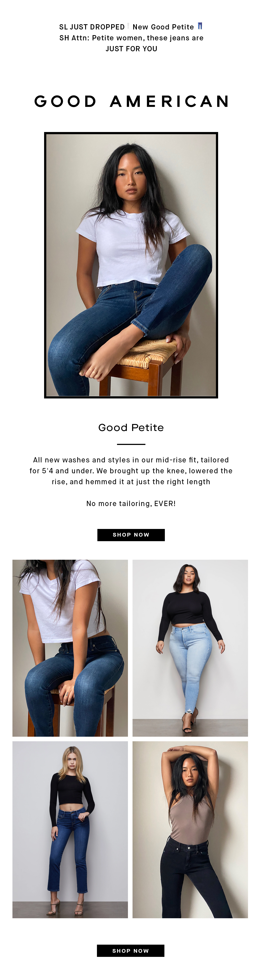Click the "No more tailoring, EVER!" line
The width and height of the screenshot is (262, 980).
coord(131,503)
